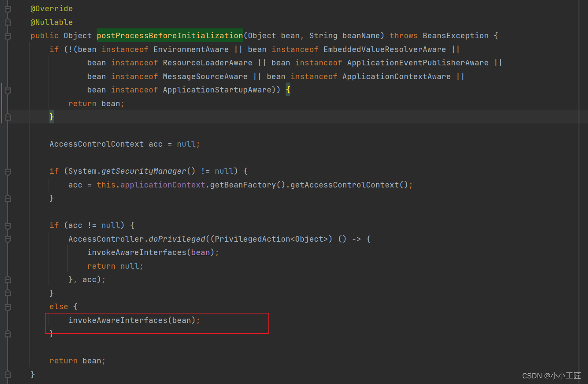588x384 pixels.
Task: Click the EmbeddedValueResolverAware type reference
Action: point(384,49)
